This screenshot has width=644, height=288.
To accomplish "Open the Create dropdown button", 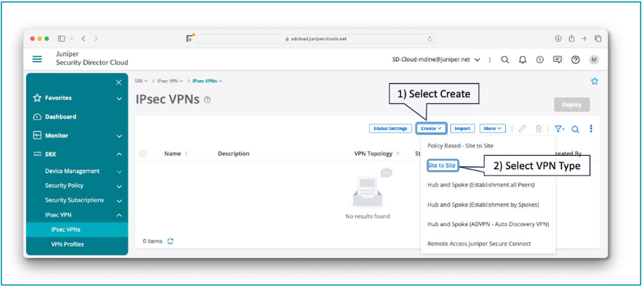I will pyautogui.click(x=431, y=129).
